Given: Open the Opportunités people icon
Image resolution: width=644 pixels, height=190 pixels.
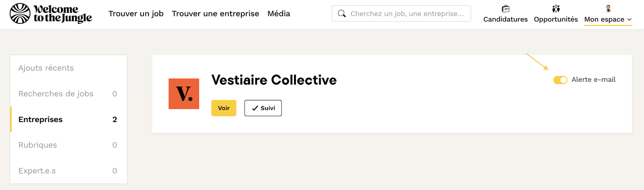Looking at the screenshot, I should tap(556, 9).
